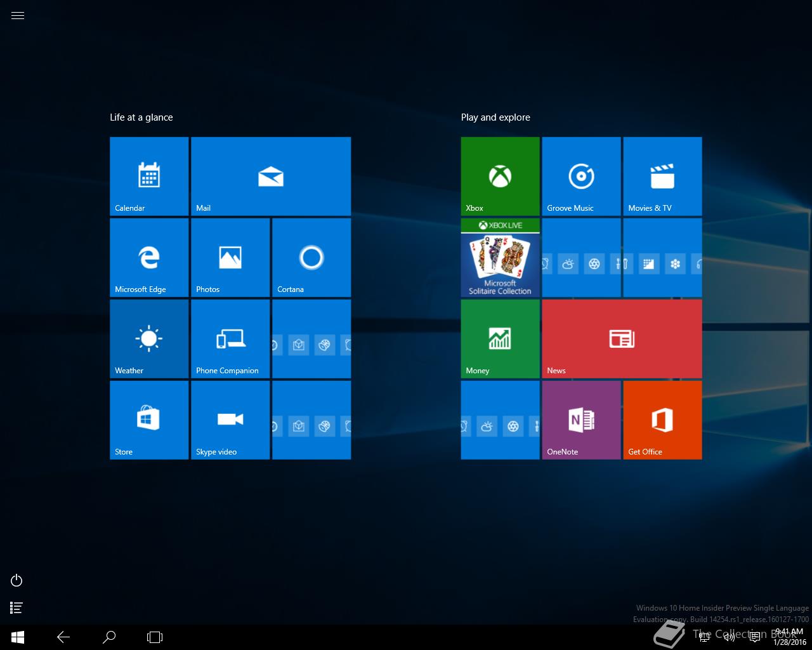
Task: Open the network icon in the system tray
Action: (x=704, y=637)
